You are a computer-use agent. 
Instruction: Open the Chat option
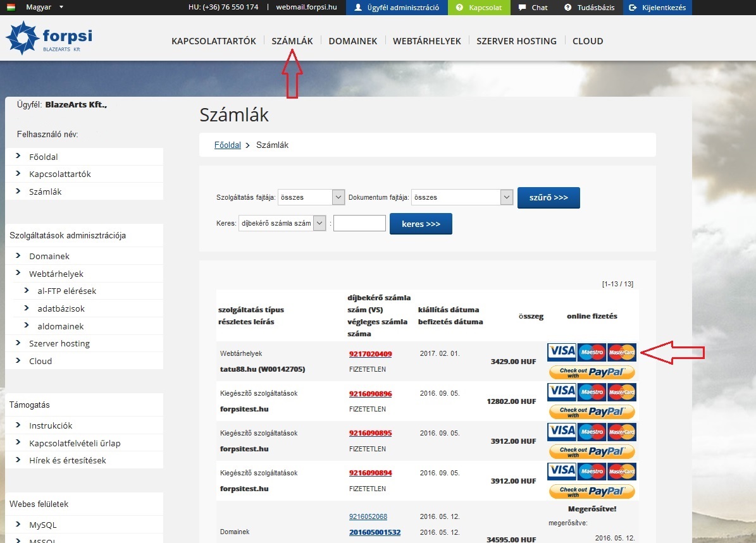point(533,7)
